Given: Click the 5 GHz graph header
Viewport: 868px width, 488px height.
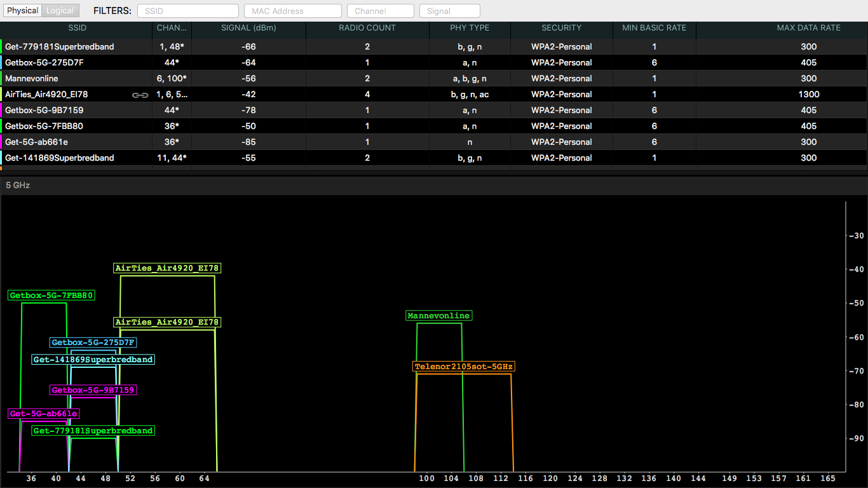Looking at the screenshot, I should [x=434, y=186].
